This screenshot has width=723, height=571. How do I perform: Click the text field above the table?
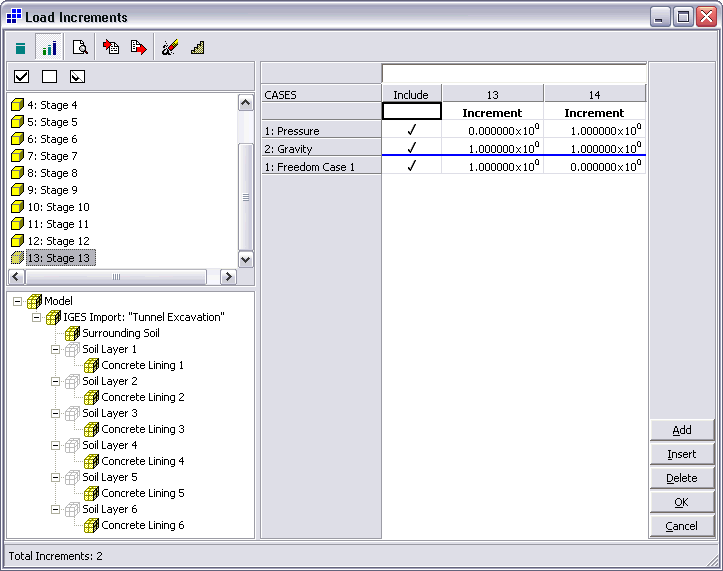[x=513, y=74]
